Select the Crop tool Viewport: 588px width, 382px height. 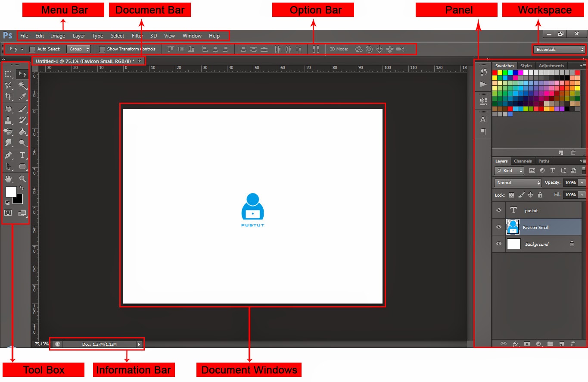pyautogui.click(x=8, y=97)
